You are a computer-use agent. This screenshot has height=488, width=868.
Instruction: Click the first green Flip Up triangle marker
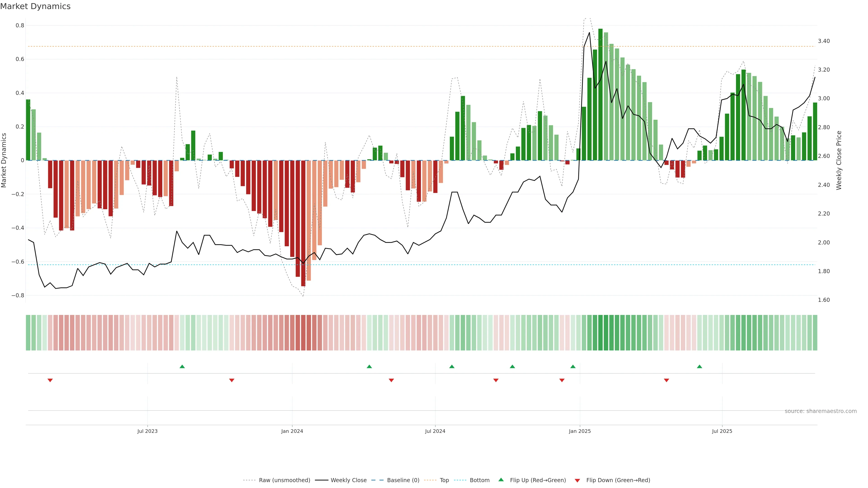[x=182, y=366]
